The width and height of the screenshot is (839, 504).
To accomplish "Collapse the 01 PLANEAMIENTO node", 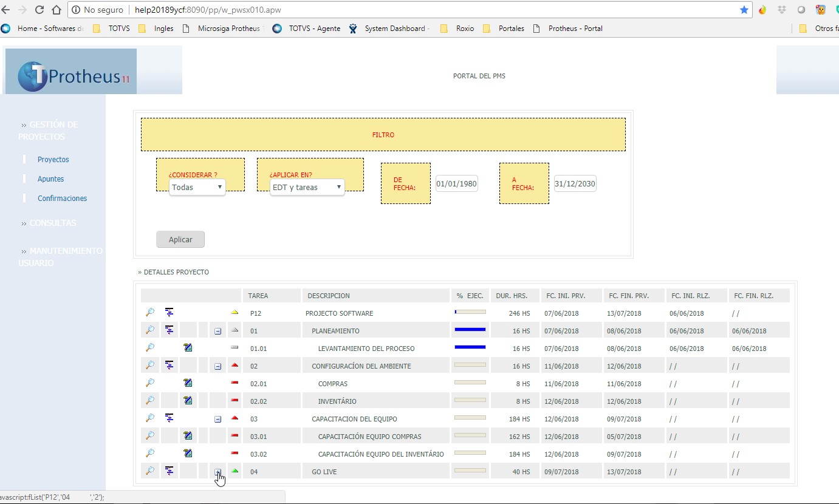I will click(217, 332).
